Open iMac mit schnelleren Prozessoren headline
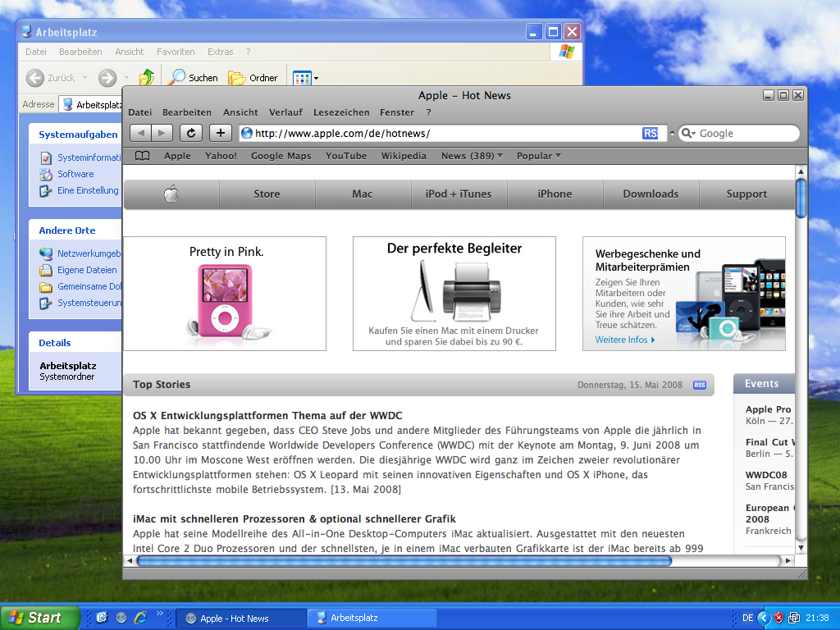The width and height of the screenshot is (840, 630). pyautogui.click(x=294, y=519)
